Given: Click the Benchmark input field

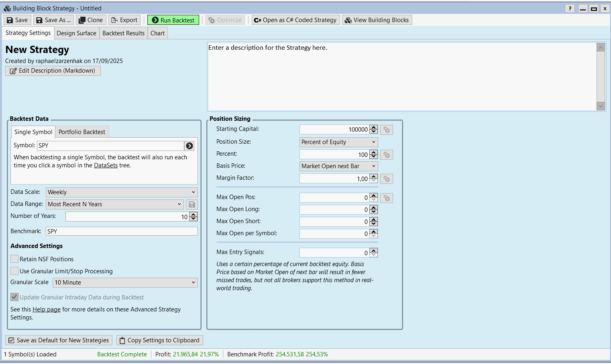Looking at the screenshot, I should click(x=122, y=231).
